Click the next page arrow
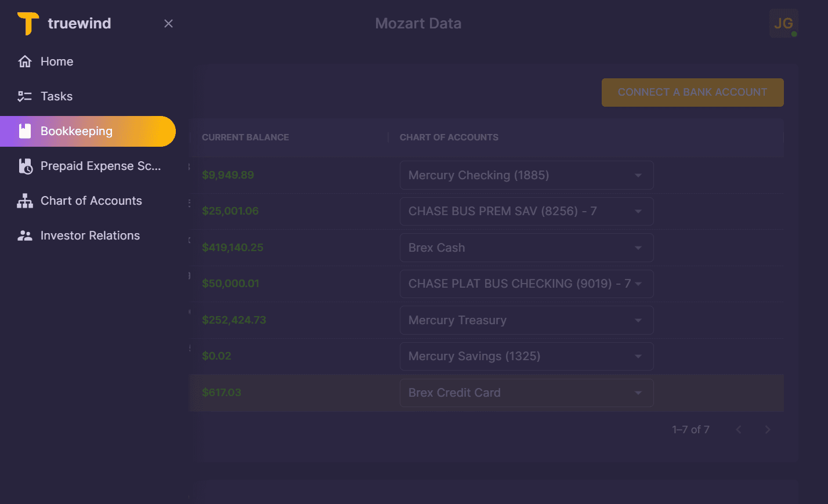This screenshot has height=504, width=828. pyautogui.click(x=767, y=429)
